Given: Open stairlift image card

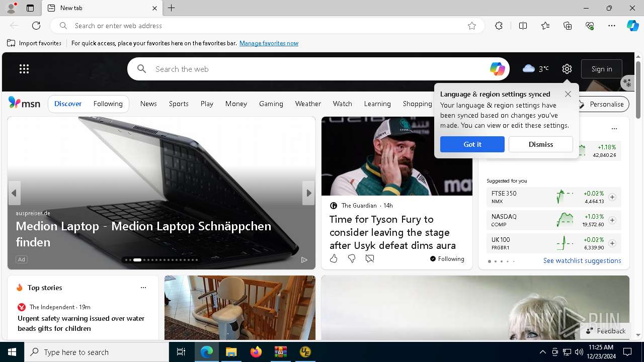Looking at the screenshot, I should click(x=240, y=308).
